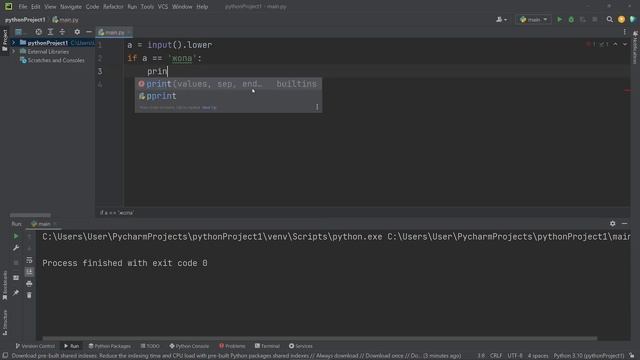The image size is (640, 360).
Task: Run main with the green play toolbar button
Action: [560, 20]
